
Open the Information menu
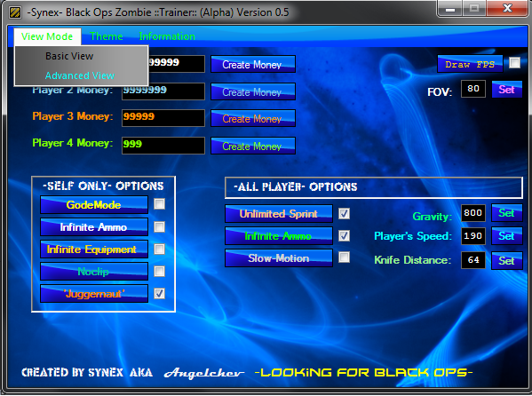(x=167, y=36)
